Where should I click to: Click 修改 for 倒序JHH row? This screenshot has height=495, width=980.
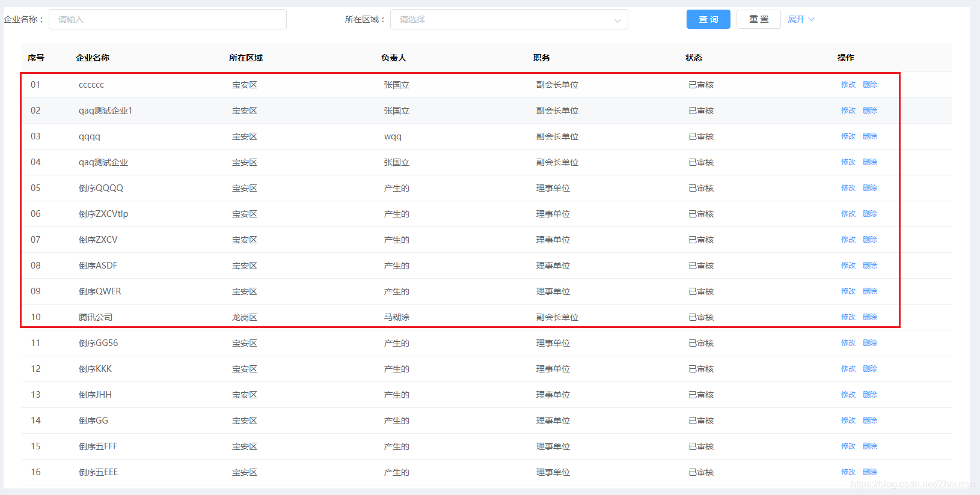click(848, 395)
